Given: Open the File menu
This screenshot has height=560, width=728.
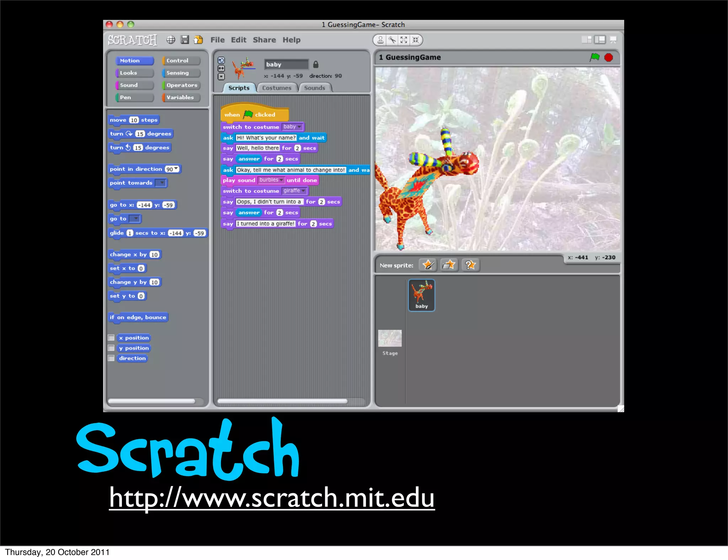Looking at the screenshot, I should coord(218,40).
